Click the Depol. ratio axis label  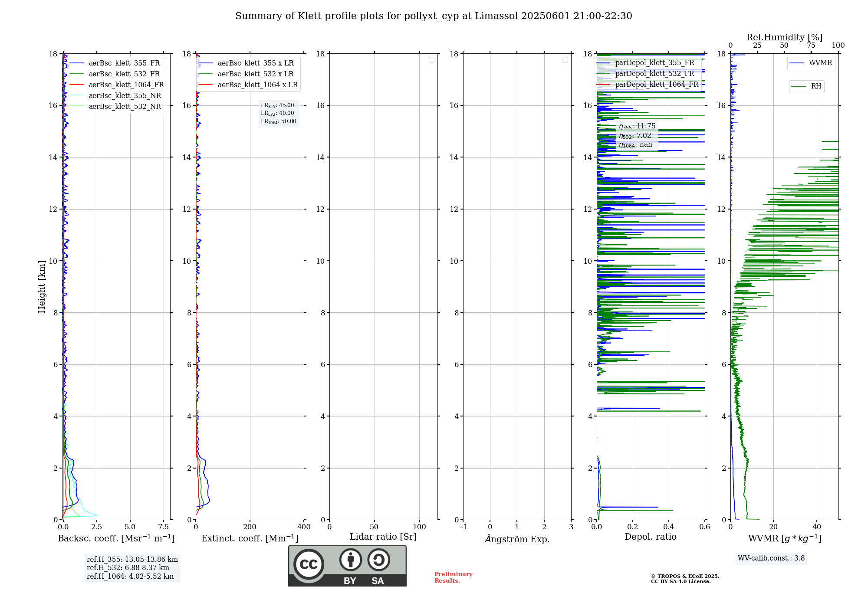point(651,537)
